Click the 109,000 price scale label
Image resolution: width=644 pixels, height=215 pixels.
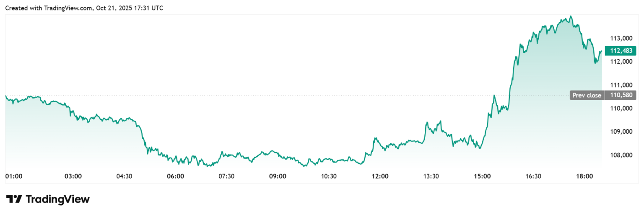pos(621,132)
